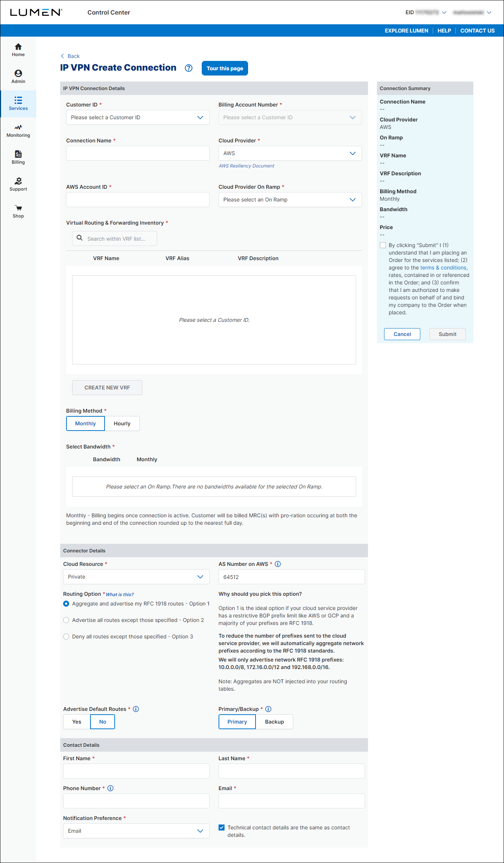The height and width of the screenshot is (863, 504).
Task: Click the Tour this page button
Action: pos(225,68)
